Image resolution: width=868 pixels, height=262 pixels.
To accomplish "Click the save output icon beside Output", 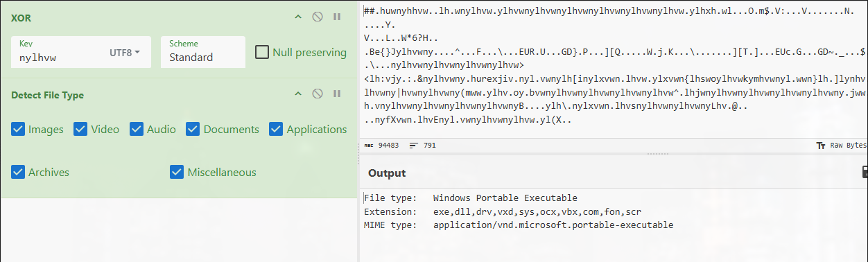I will click(865, 172).
